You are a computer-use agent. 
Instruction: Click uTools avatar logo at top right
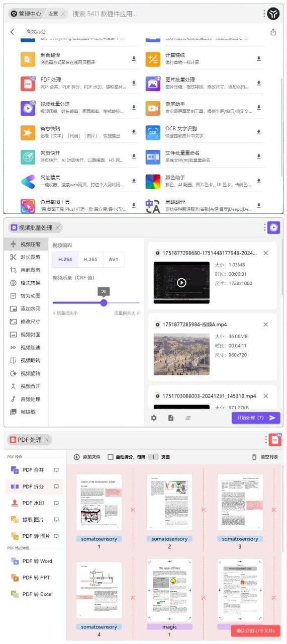coord(273,14)
